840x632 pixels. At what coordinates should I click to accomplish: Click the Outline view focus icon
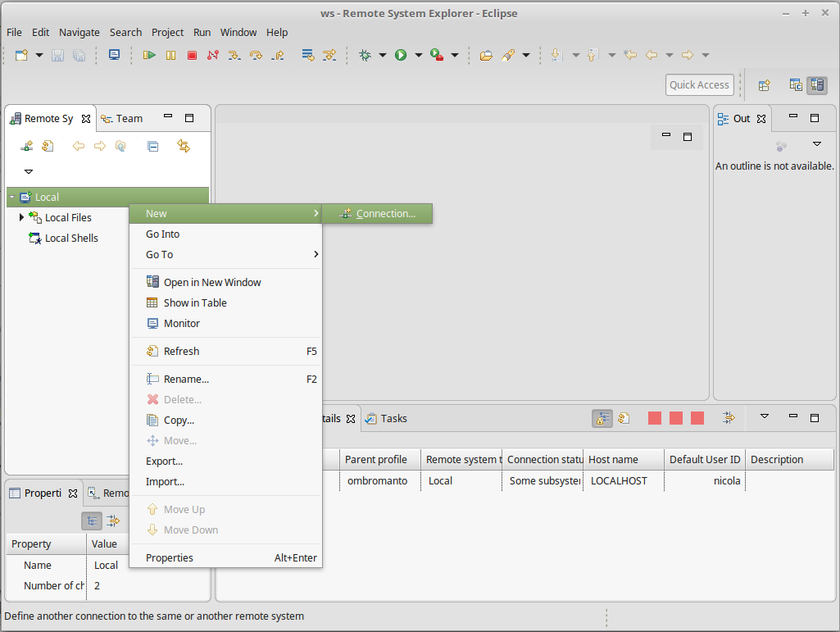click(782, 145)
